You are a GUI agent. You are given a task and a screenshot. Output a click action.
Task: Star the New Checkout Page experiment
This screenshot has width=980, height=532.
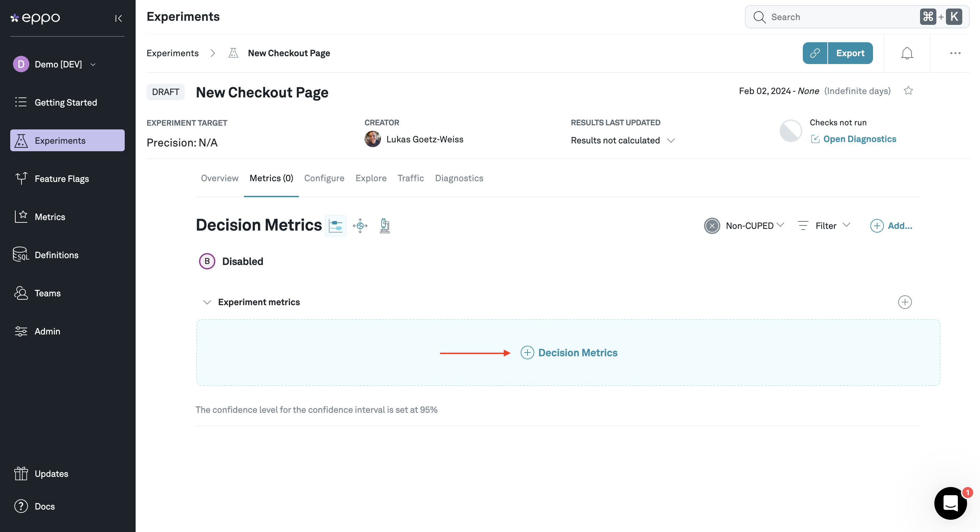pos(908,91)
